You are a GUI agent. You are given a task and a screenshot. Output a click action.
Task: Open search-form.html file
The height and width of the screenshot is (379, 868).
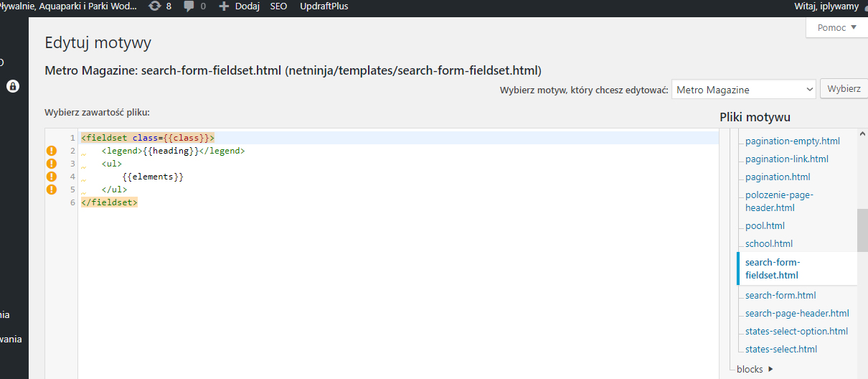coord(780,296)
